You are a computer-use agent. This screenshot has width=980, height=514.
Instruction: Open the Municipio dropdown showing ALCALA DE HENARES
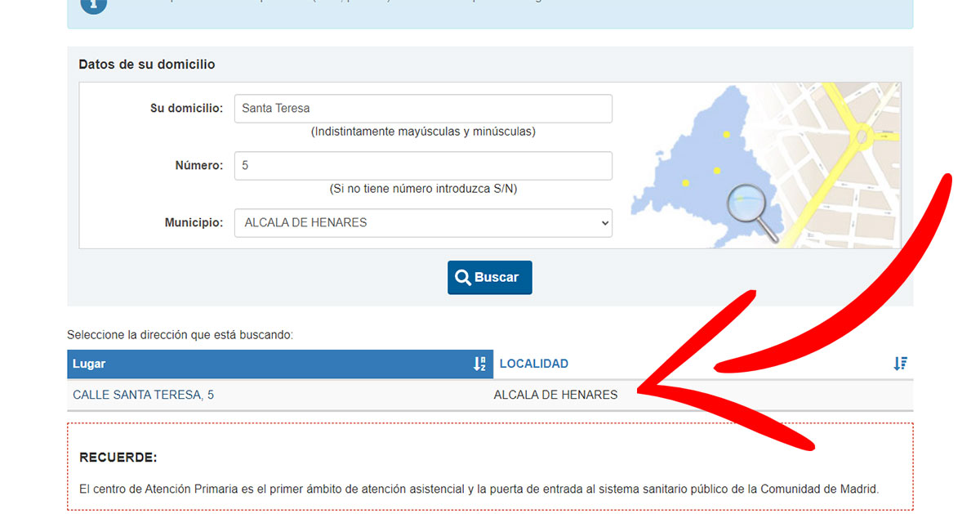pyautogui.click(x=423, y=223)
